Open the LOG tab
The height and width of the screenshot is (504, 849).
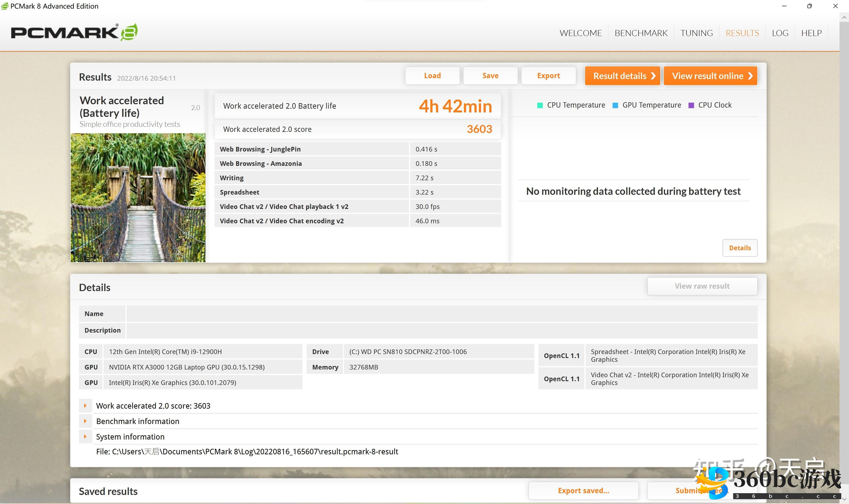pos(780,33)
